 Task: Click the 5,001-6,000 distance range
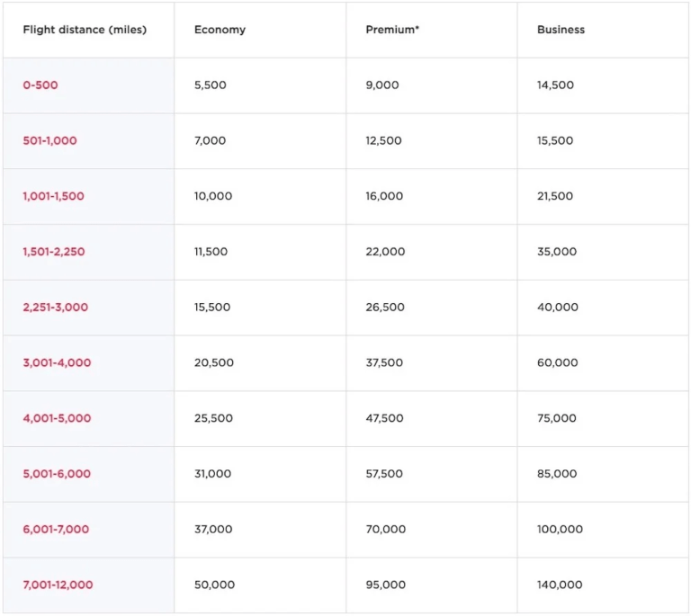[x=57, y=474]
